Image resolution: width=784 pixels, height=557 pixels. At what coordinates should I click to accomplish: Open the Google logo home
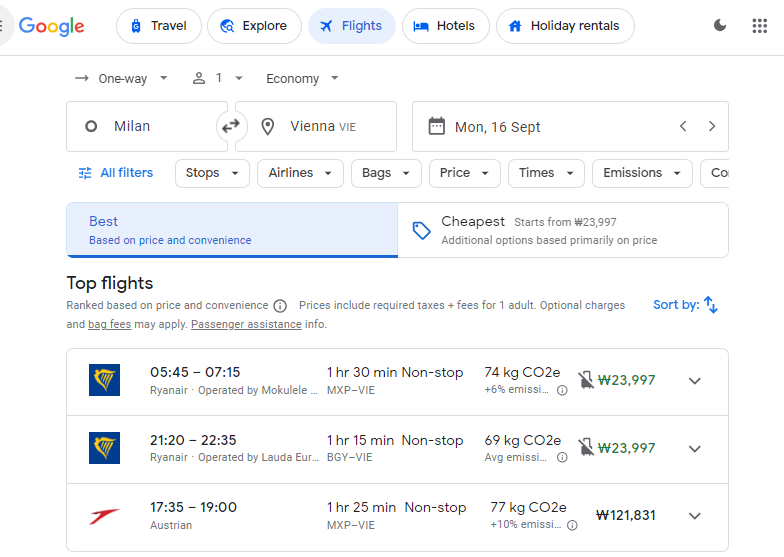click(x=52, y=26)
